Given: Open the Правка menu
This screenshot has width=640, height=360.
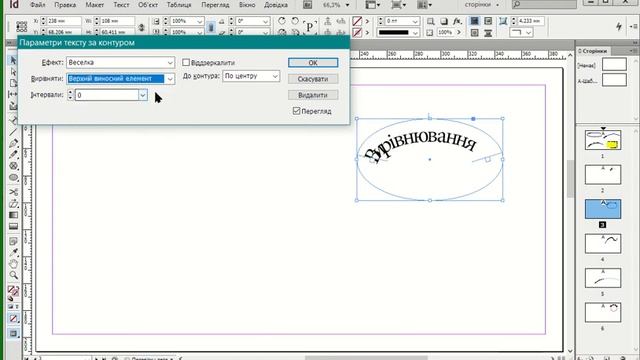Looking at the screenshot, I should pos(65,5).
